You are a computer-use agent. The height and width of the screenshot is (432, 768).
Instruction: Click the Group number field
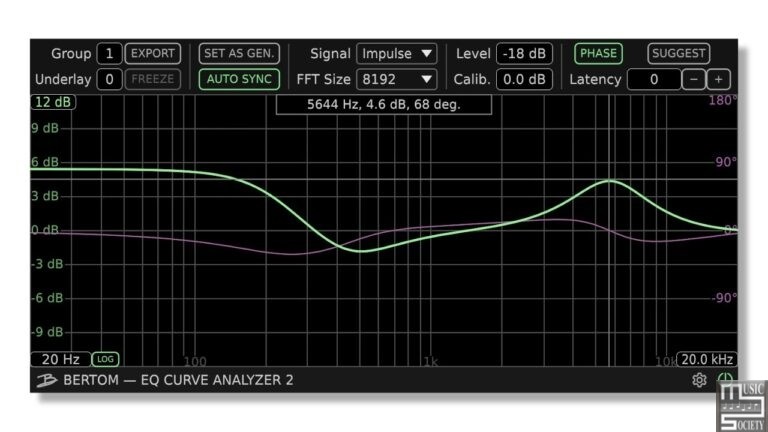point(109,53)
